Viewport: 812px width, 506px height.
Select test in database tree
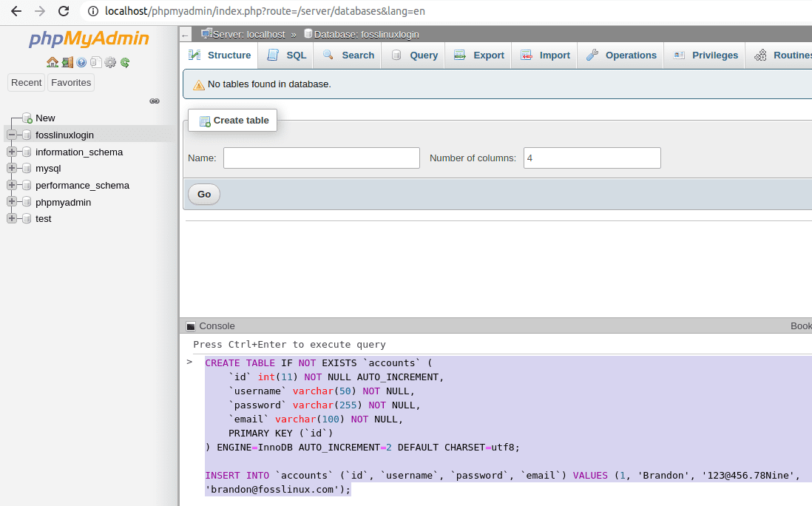click(x=44, y=218)
